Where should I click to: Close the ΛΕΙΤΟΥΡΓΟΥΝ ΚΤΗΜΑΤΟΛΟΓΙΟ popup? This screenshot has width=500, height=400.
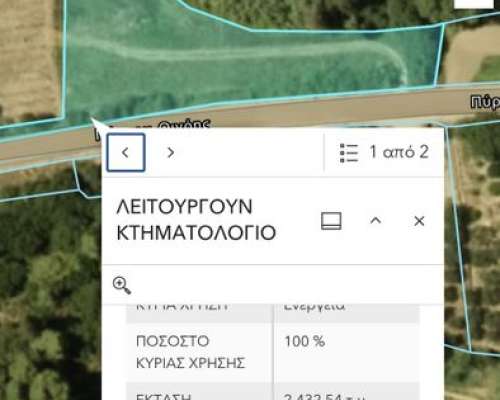(419, 221)
